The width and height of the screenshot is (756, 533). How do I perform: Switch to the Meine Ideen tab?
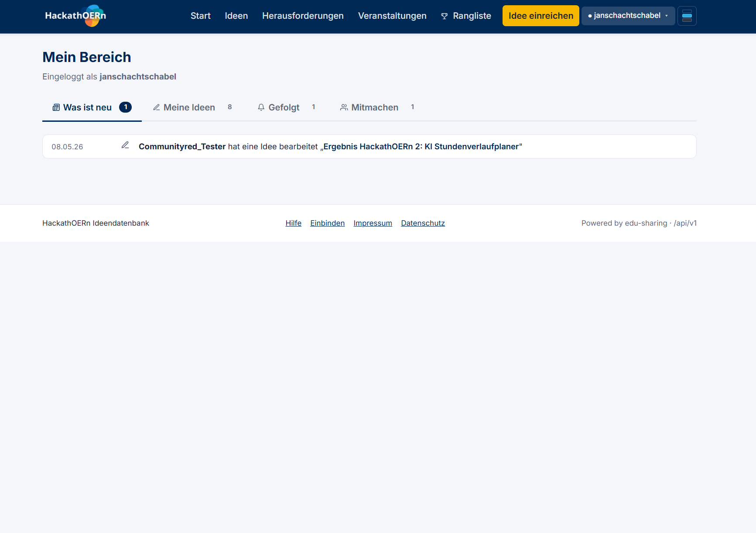(193, 107)
